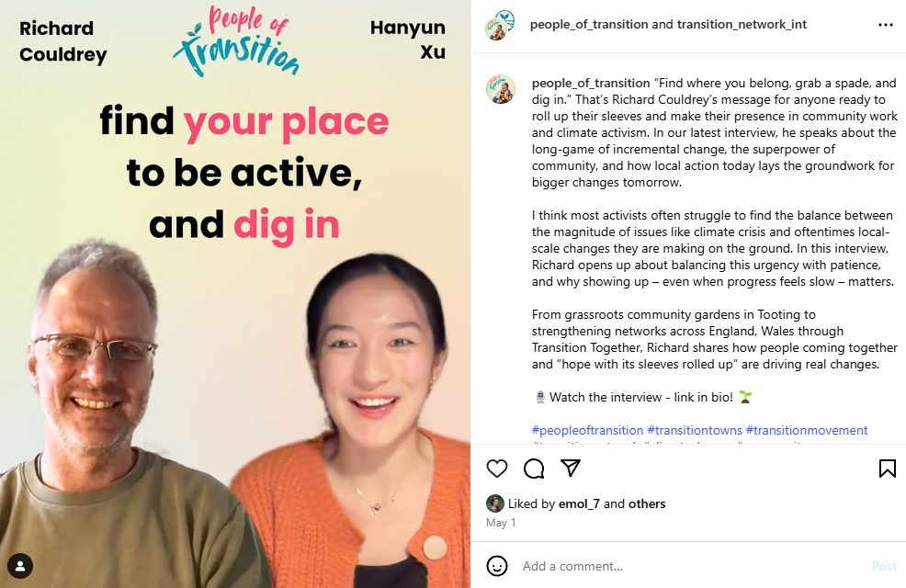Viewport: 906px width, 588px height.
Task: Show tagged people icon on photo
Action: (20, 566)
